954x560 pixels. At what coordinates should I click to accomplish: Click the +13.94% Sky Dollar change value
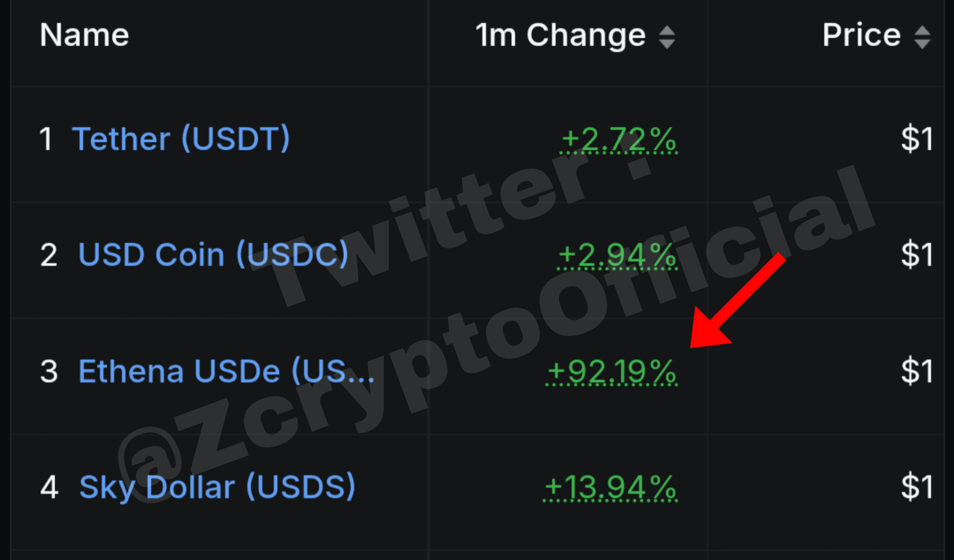tap(610, 488)
